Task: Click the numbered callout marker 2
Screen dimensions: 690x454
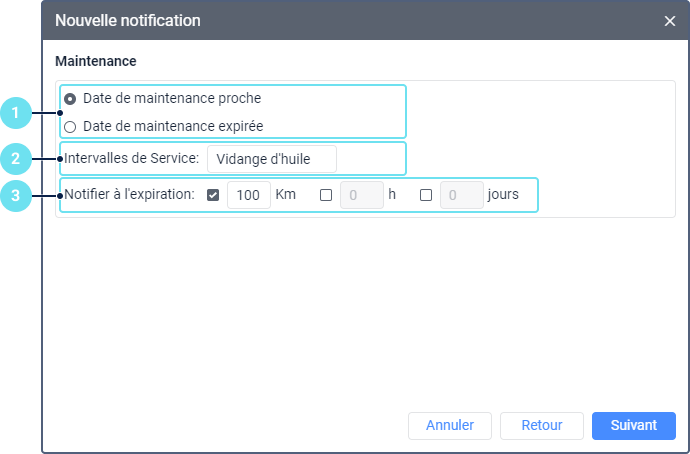Action: point(15,158)
